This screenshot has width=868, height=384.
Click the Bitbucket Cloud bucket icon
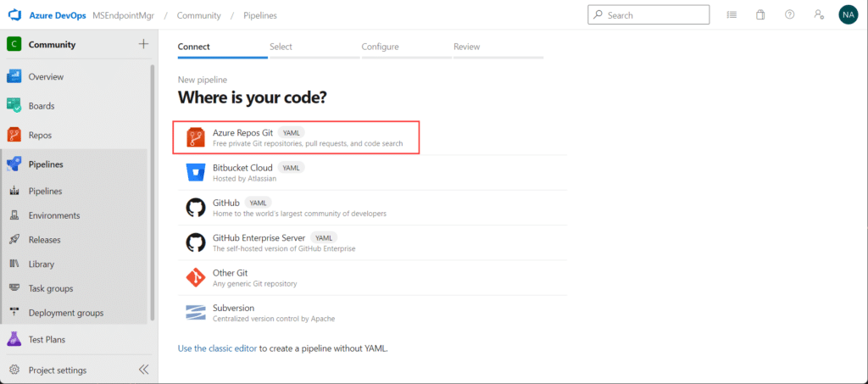tap(196, 172)
